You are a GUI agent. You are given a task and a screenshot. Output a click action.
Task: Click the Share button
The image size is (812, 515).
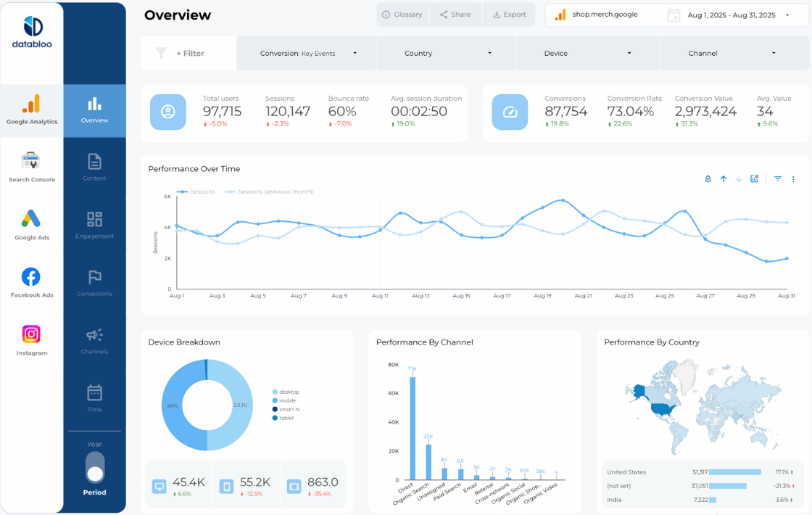455,15
